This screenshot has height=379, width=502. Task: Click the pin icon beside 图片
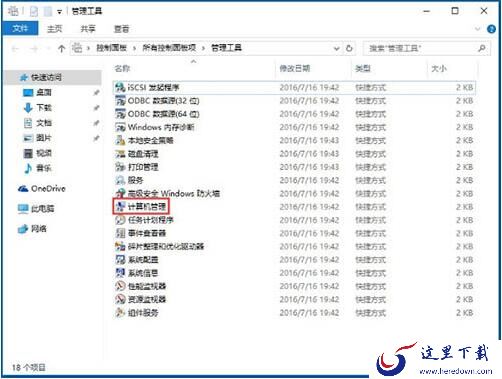pyautogui.click(x=96, y=138)
